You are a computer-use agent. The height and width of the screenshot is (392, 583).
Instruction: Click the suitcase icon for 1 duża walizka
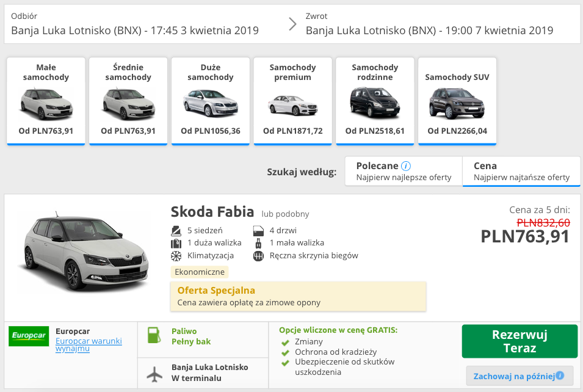point(176,243)
